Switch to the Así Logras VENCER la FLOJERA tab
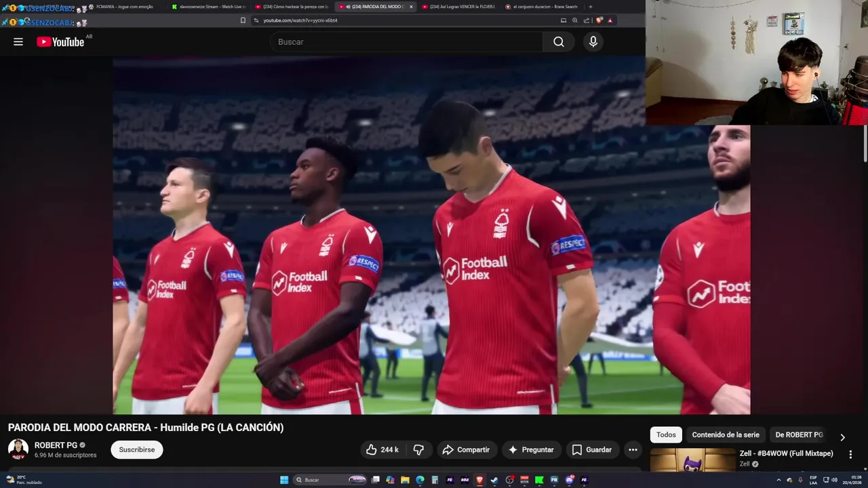The width and height of the screenshot is (868, 488). coord(460,7)
